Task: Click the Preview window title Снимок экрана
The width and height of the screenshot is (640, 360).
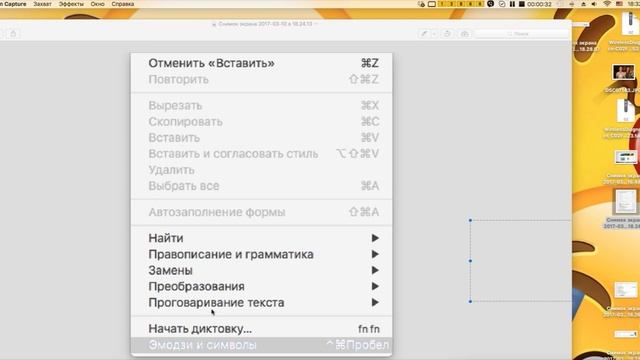Action: (264, 24)
